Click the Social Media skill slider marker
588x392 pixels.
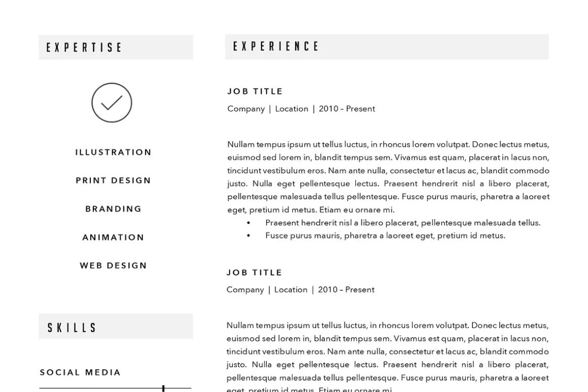point(164,388)
